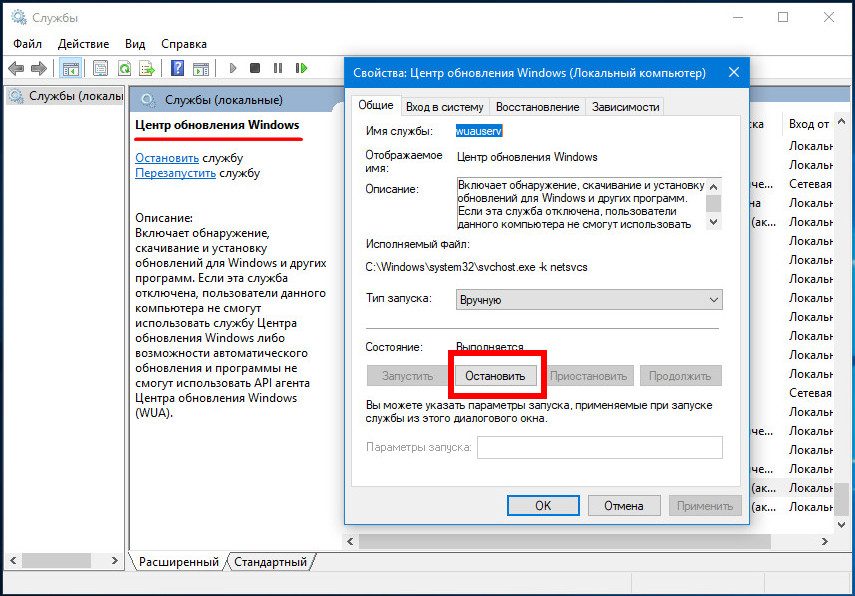Confirm with the OK button

[543, 505]
